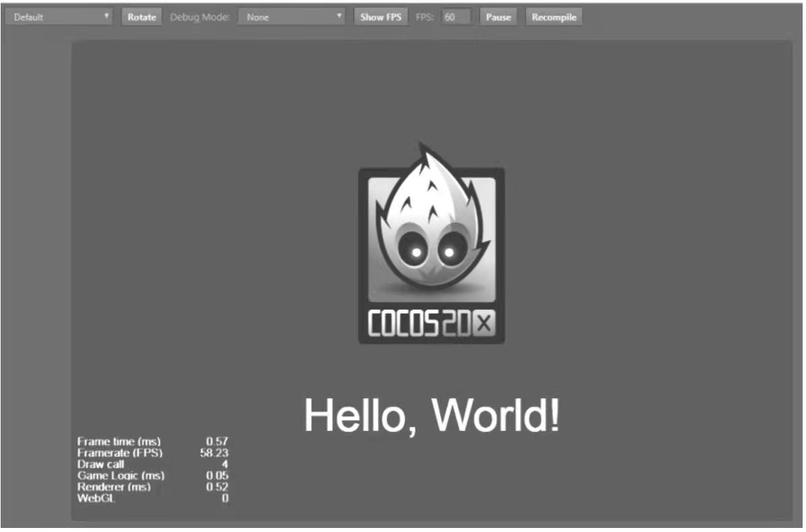Pause the running game preview
Screen dimensions: 806x532
point(498,17)
